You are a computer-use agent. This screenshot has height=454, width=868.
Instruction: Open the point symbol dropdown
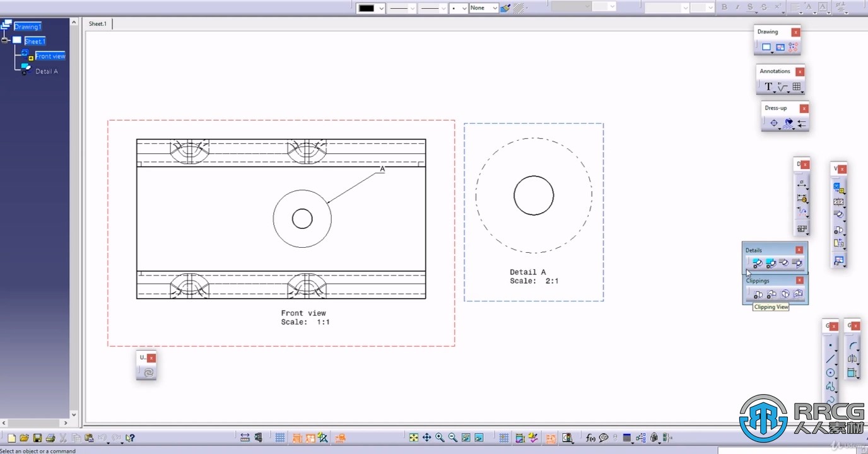tap(464, 8)
